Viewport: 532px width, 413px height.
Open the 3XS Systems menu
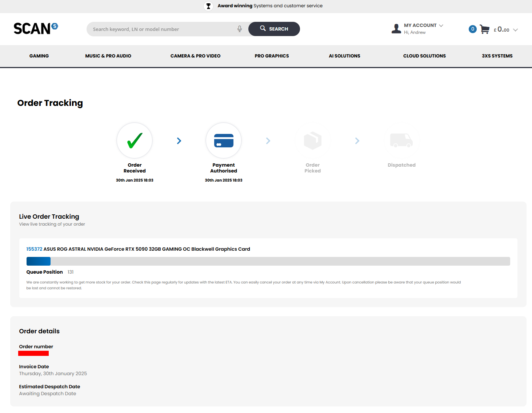(497, 56)
